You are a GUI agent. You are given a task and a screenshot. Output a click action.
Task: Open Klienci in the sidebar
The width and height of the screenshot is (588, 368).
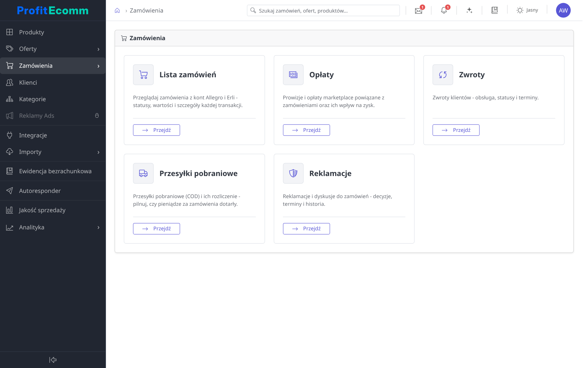(53, 82)
